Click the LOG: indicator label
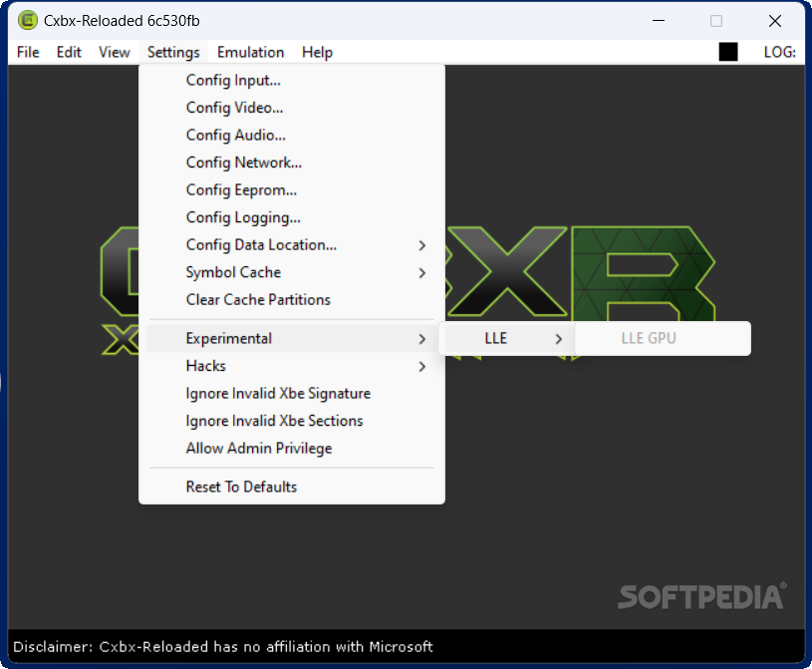 [x=779, y=52]
